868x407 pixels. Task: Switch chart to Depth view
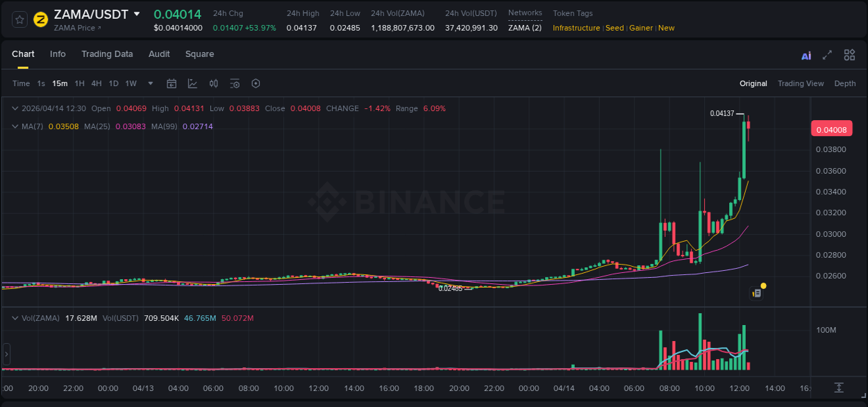[x=845, y=83]
